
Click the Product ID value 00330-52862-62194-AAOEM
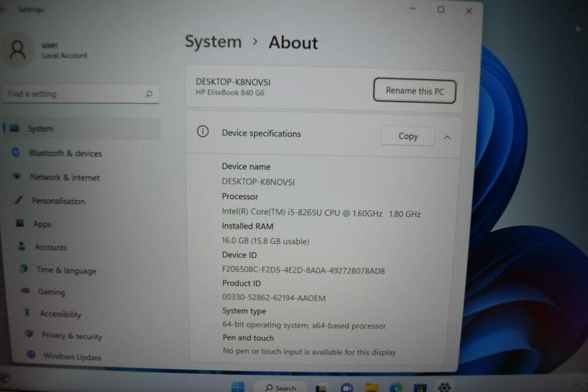coord(274,297)
